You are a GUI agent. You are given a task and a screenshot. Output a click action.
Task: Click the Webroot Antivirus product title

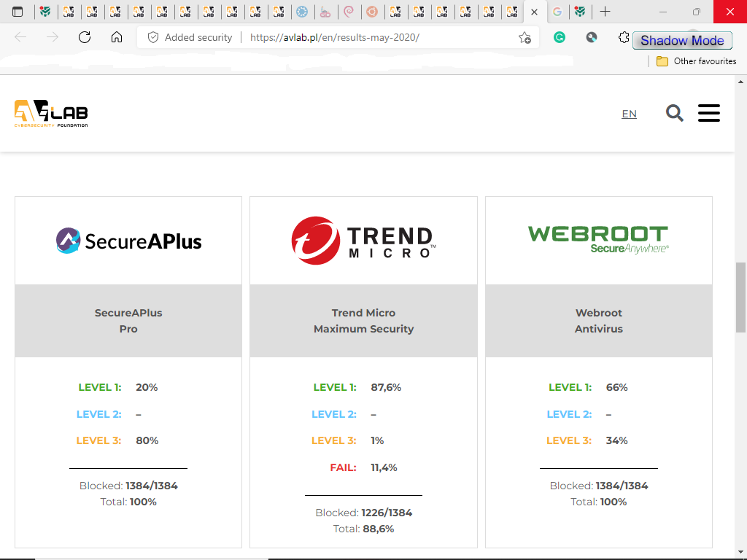598,321
